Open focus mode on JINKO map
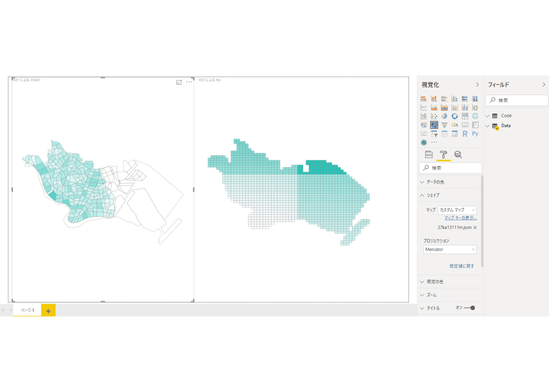549x392 pixels. tap(179, 82)
